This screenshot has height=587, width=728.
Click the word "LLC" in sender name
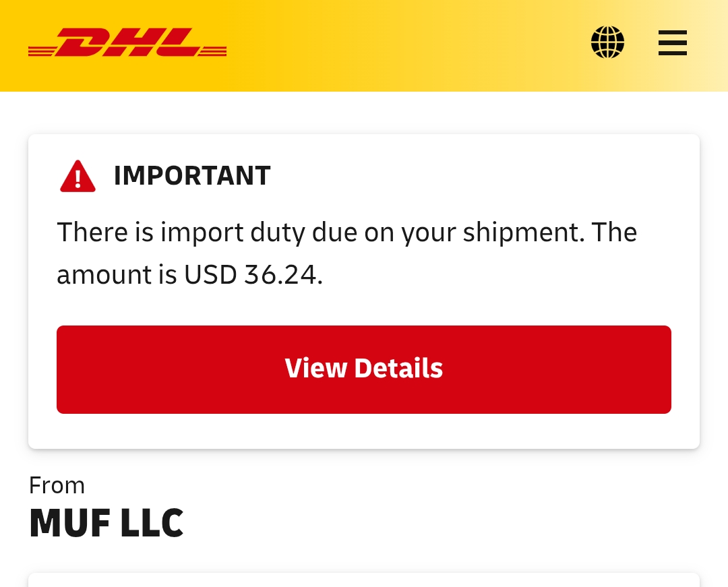pyautogui.click(x=152, y=523)
